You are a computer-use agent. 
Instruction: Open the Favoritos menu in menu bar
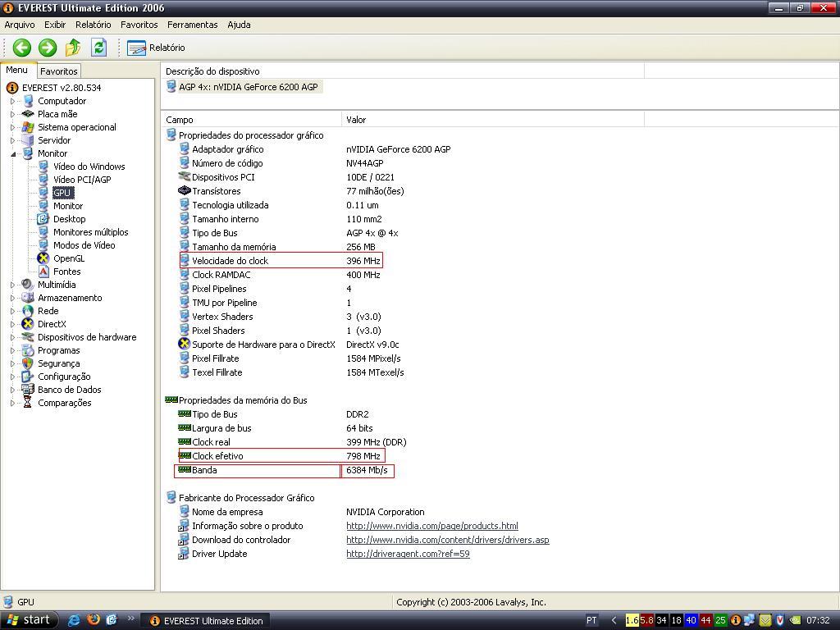click(x=139, y=25)
